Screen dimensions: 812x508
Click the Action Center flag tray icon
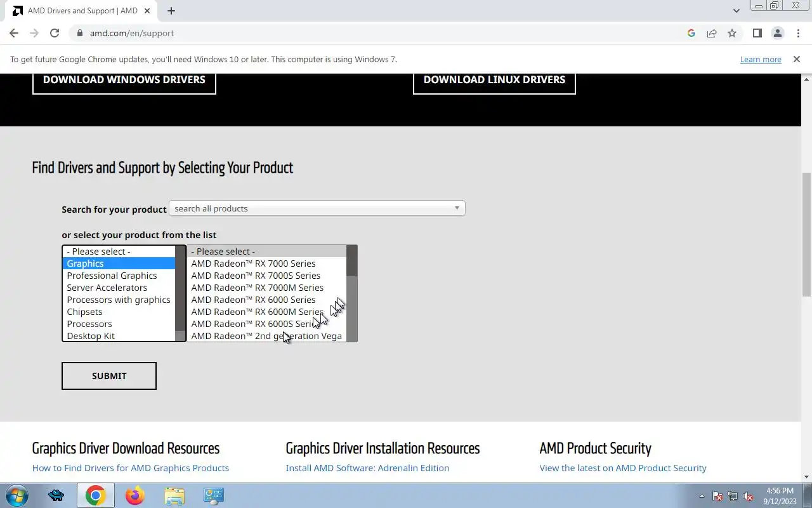point(717,496)
